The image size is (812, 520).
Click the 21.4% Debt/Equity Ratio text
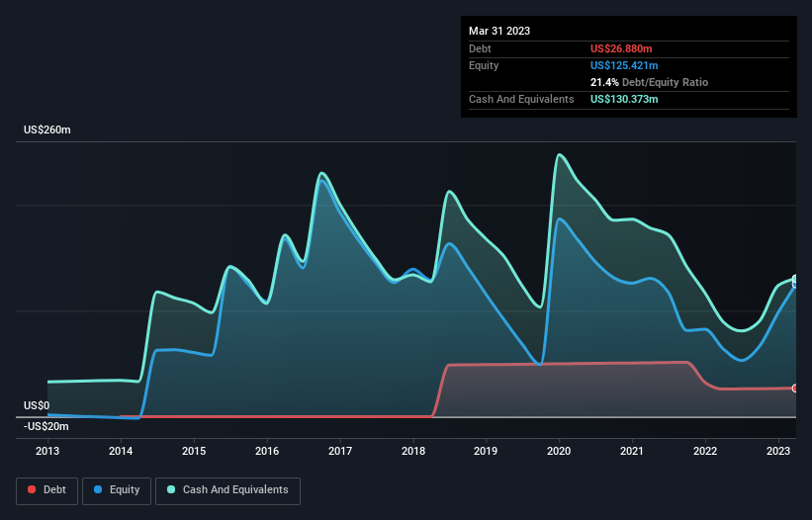[x=649, y=82]
